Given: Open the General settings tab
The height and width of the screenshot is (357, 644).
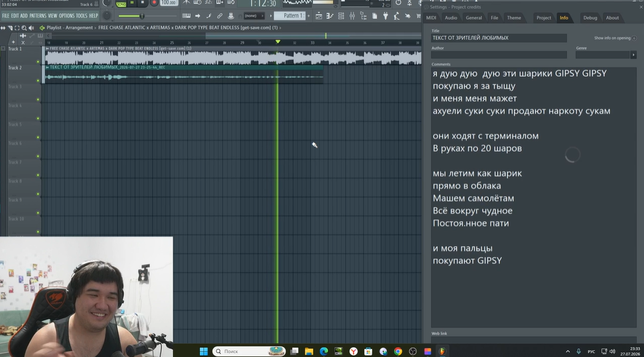Looking at the screenshot, I should (x=473, y=18).
